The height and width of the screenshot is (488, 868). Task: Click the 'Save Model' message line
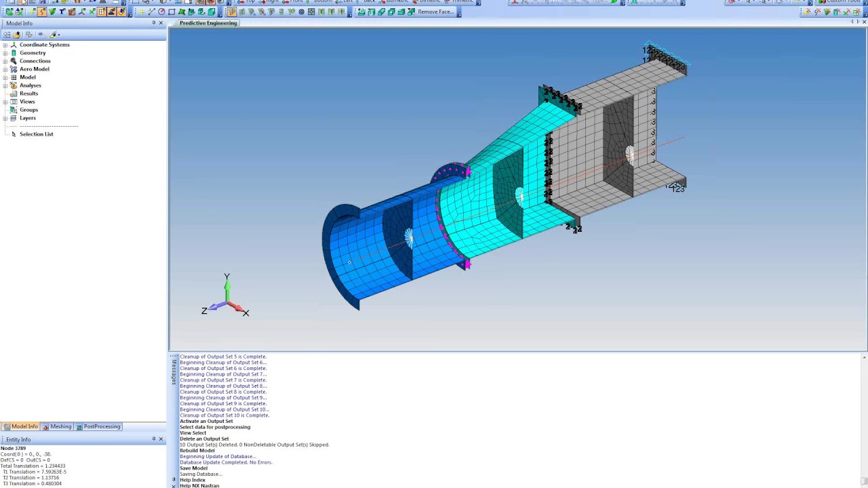pyautogui.click(x=193, y=468)
